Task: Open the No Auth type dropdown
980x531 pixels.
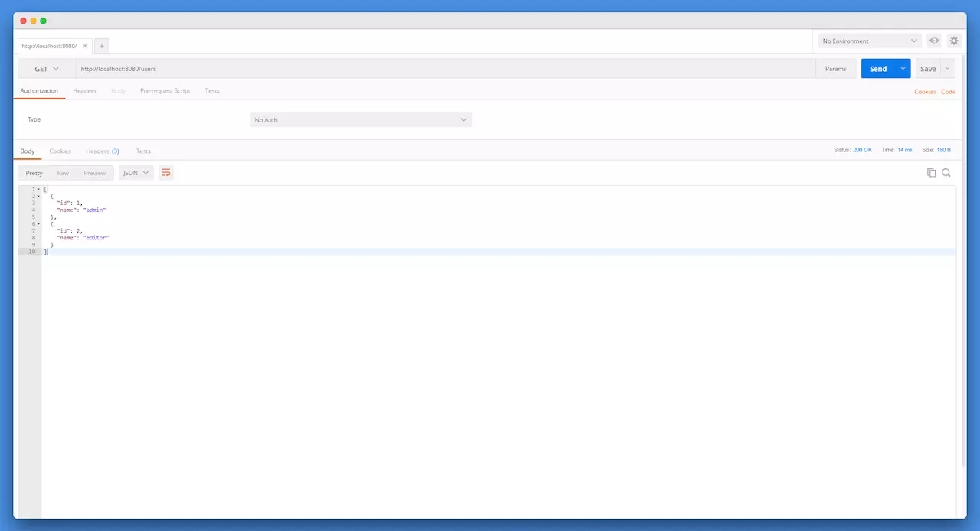Action: [361, 119]
